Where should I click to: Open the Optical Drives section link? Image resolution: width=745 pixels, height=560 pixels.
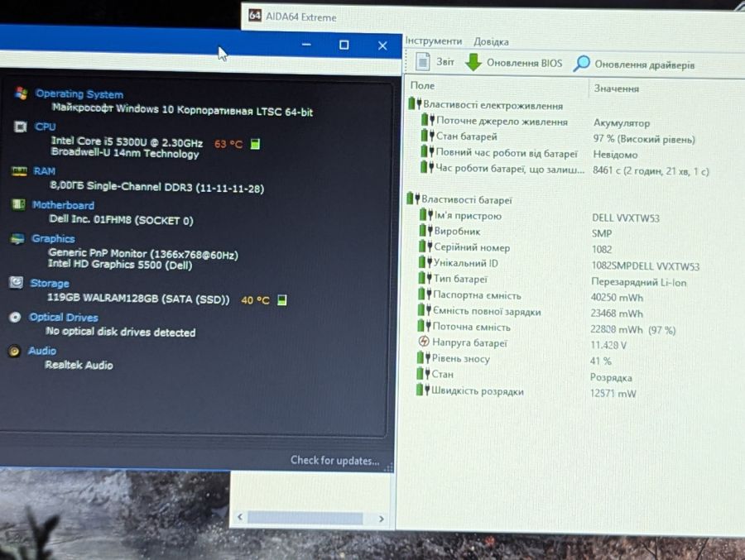point(64,318)
